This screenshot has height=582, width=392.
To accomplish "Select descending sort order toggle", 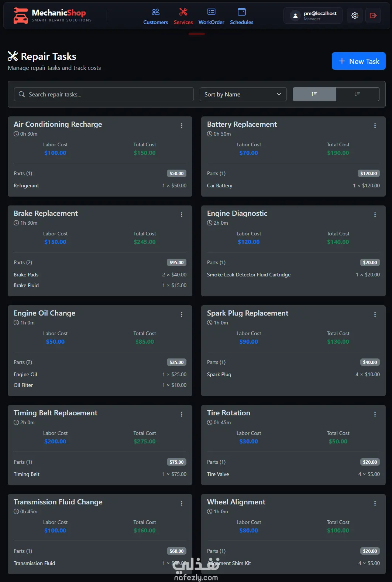I will pyautogui.click(x=358, y=94).
